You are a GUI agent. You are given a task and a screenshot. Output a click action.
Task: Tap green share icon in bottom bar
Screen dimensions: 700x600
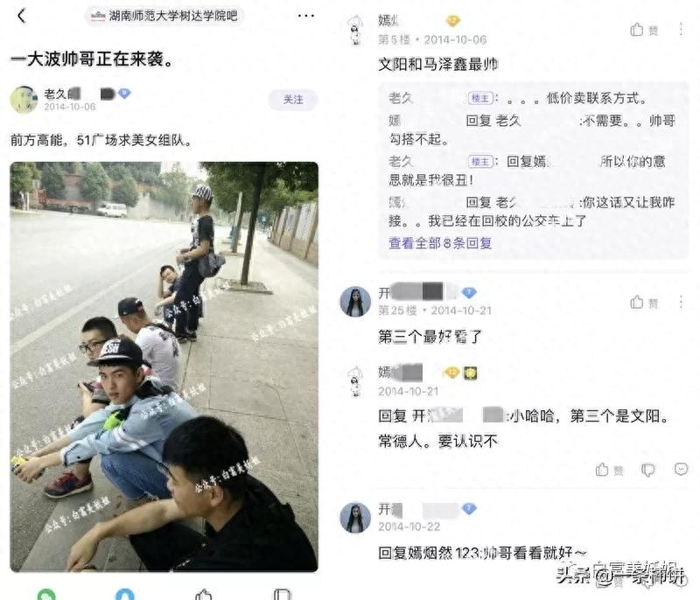(x=46, y=595)
